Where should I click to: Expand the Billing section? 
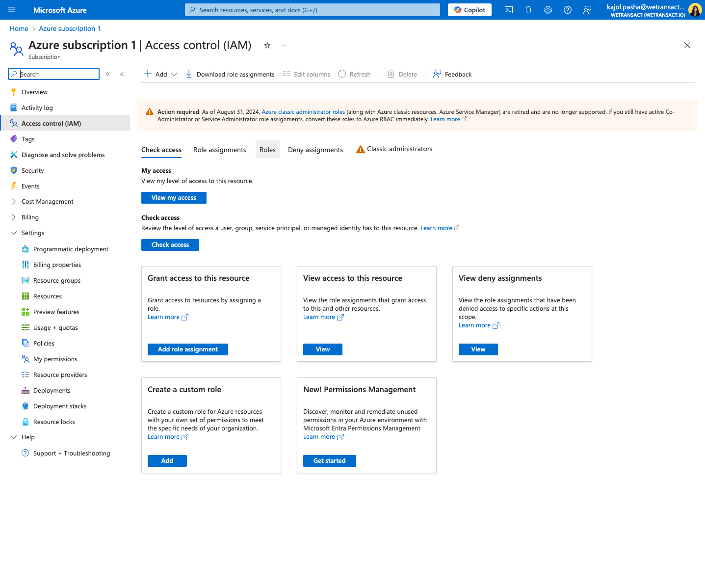[x=14, y=217]
